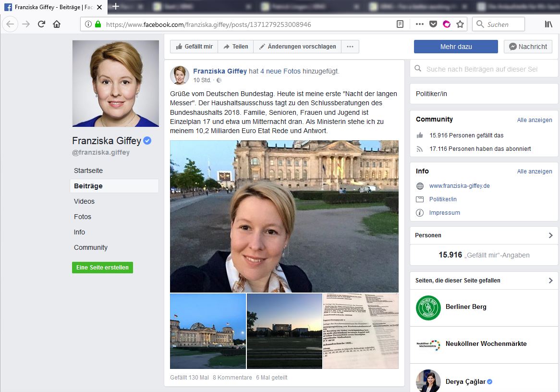Open the browser home page icon

click(x=56, y=24)
